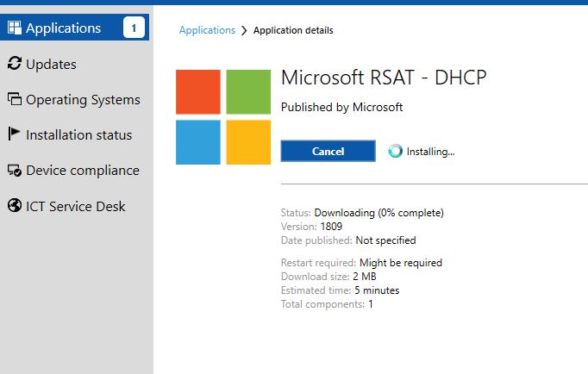Cancel the DHCP installation
This screenshot has height=374, width=588.
328,151
